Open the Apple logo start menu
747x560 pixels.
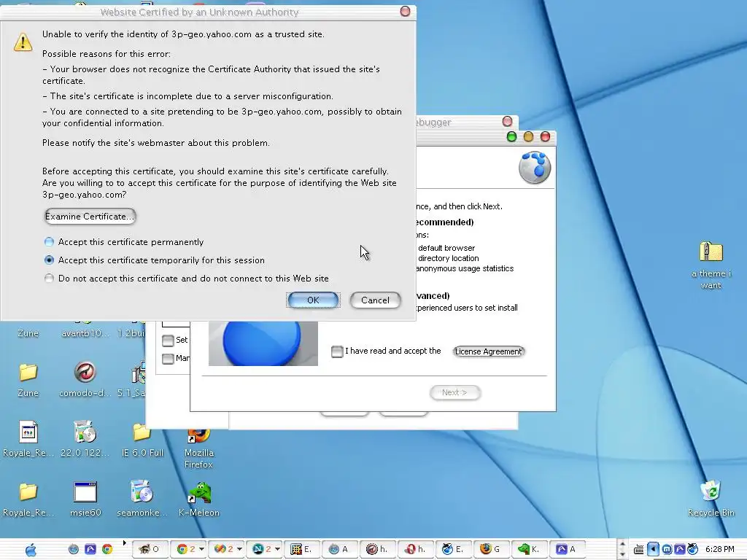click(x=31, y=550)
